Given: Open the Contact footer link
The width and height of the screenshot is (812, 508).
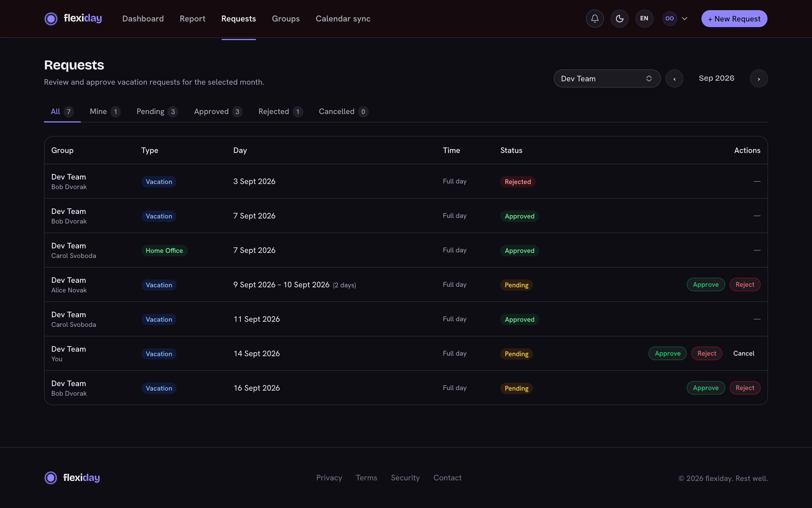Looking at the screenshot, I should pos(447,478).
